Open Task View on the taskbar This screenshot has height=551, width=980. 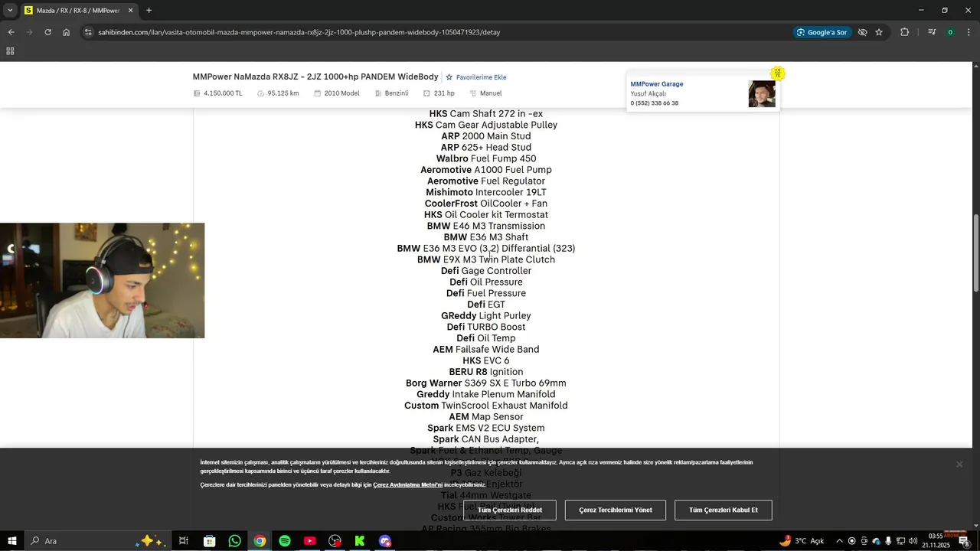click(x=184, y=540)
